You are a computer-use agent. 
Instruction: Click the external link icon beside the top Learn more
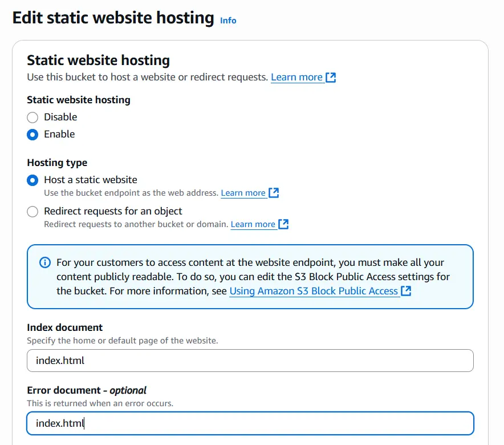pyautogui.click(x=331, y=77)
